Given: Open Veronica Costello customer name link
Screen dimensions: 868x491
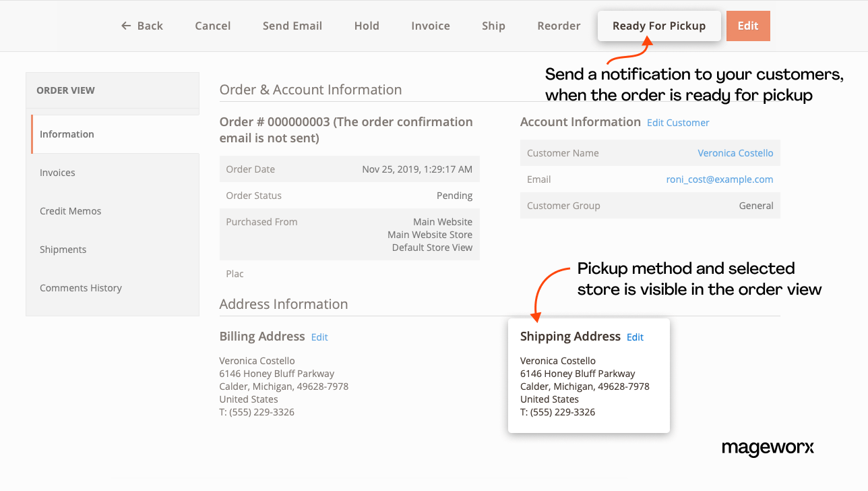Looking at the screenshot, I should tap(735, 153).
